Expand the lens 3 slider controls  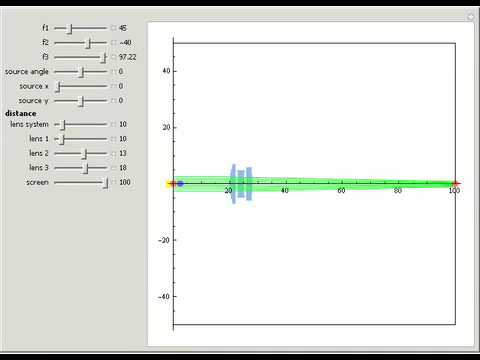(x=113, y=168)
